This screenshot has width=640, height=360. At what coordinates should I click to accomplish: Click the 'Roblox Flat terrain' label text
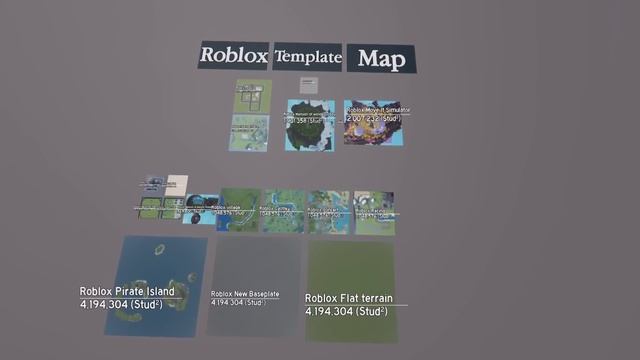click(x=349, y=298)
